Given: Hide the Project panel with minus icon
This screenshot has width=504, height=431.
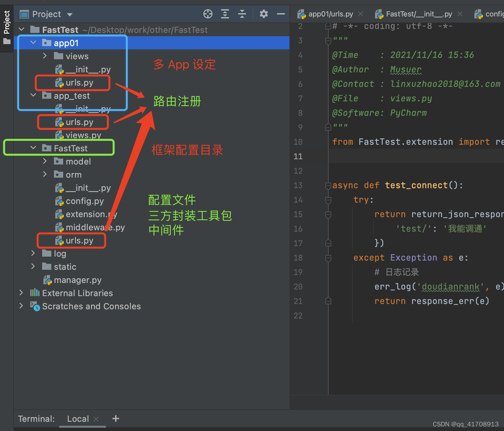Looking at the screenshot, I should pyautogui.click(x=281, y=14).
